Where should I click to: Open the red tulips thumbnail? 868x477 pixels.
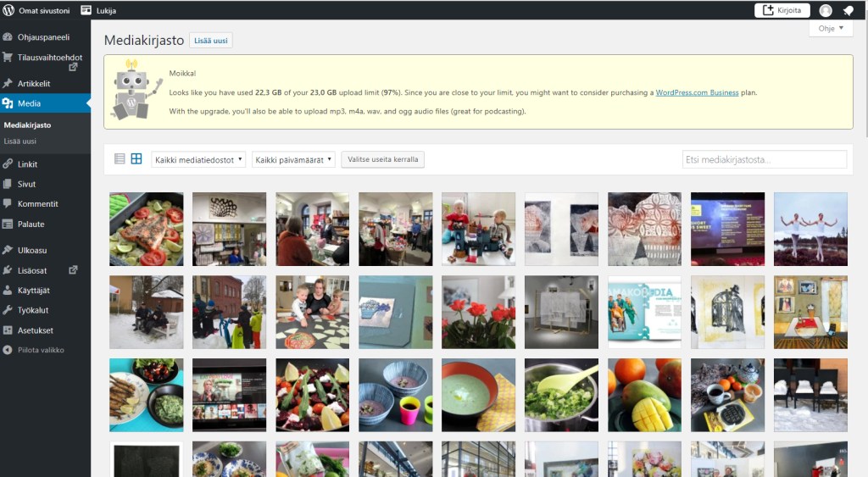pos(478,312)
